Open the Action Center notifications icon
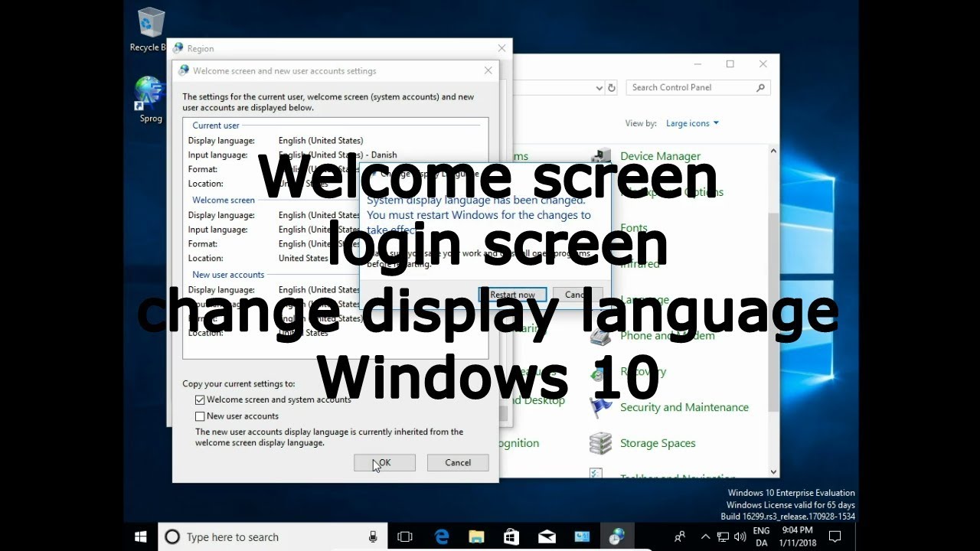Image resolution: width=980 pixels, height=551 pixels. [835, 537]
